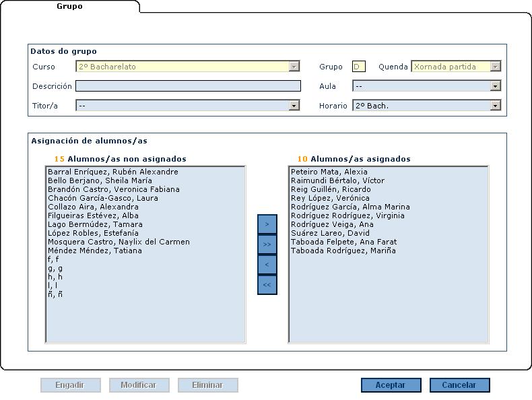This screenshot has width=532, height=400.
Task: Select Lago Bermúdez, Tamara from unassigned list
Action: point(95,224)
